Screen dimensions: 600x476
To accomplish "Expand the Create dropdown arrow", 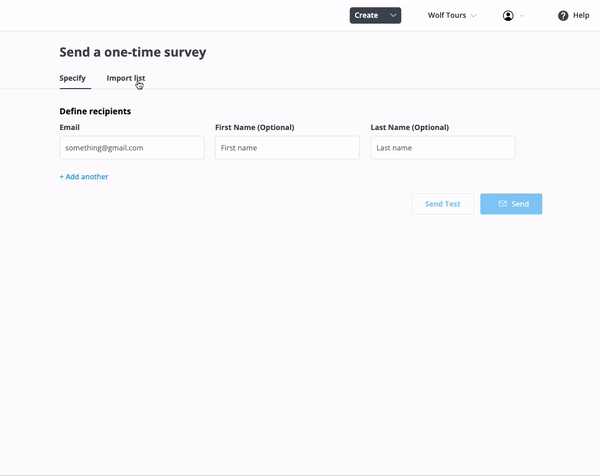I will coord(393,15).
